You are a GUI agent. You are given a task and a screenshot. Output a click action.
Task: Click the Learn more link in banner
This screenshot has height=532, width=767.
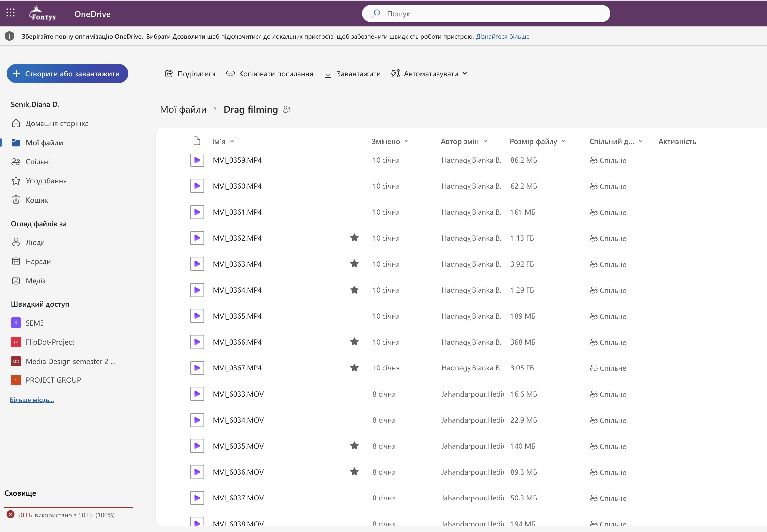[x=502, y=37]
